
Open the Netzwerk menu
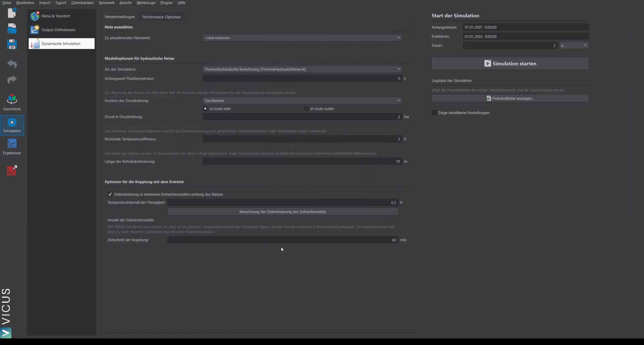tap(106, 3)
